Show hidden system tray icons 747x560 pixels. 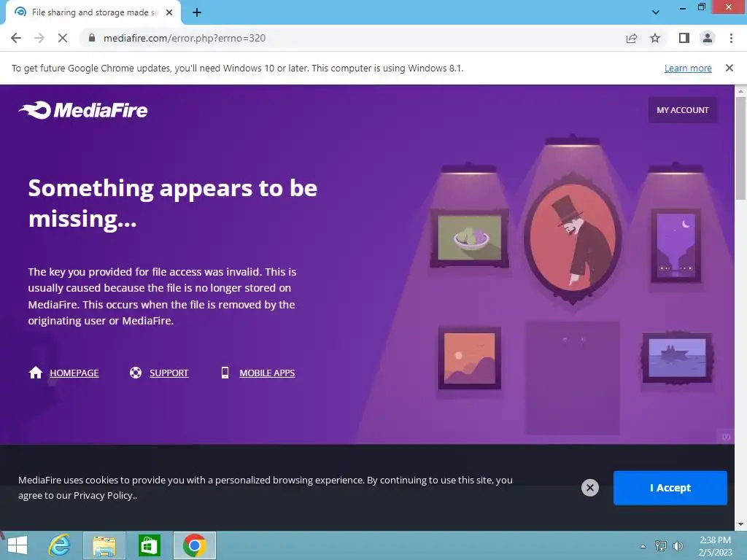(x=643, y=546)
